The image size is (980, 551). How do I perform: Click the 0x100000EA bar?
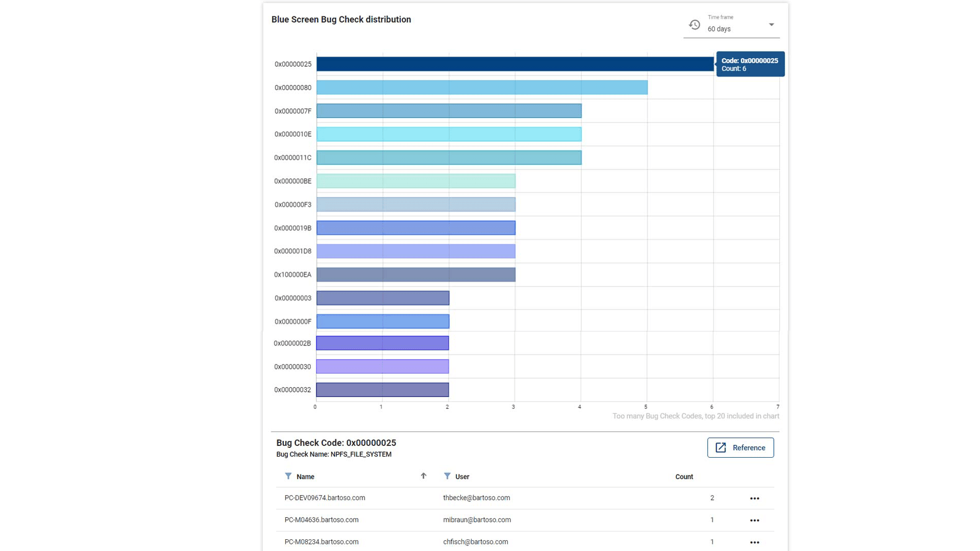click(416, 274)
